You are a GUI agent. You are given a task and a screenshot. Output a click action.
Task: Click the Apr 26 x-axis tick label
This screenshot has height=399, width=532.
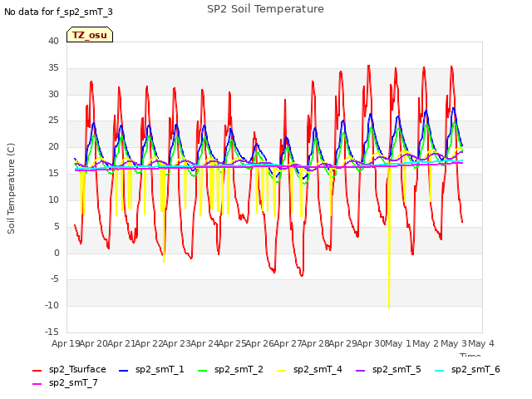[260, 343]
